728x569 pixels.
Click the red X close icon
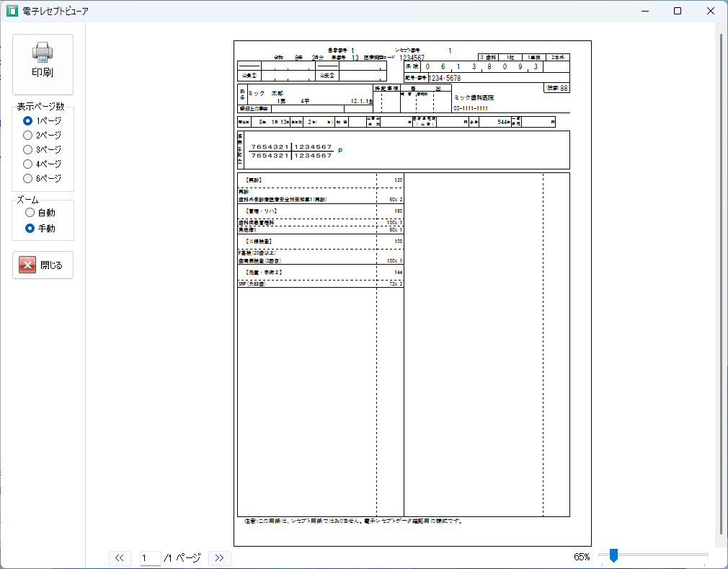pos(27,265)
